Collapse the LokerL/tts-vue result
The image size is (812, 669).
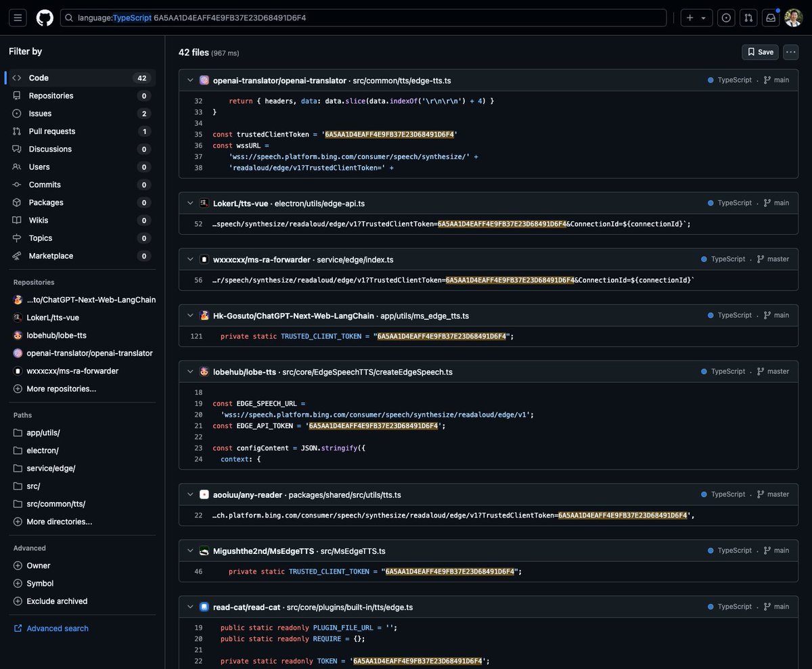click(x=190, y=203)
